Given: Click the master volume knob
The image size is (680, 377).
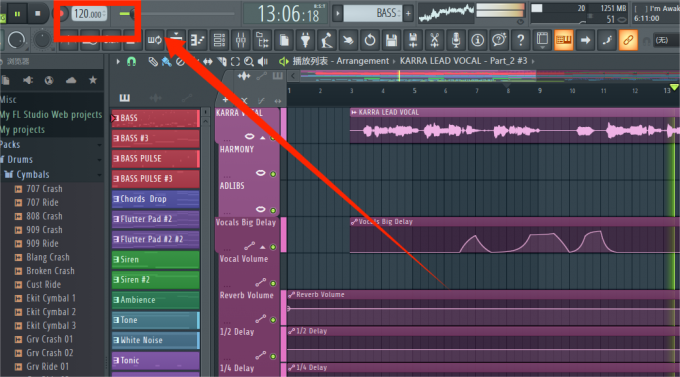Looking at the screenshot, I should click(16, 40).
